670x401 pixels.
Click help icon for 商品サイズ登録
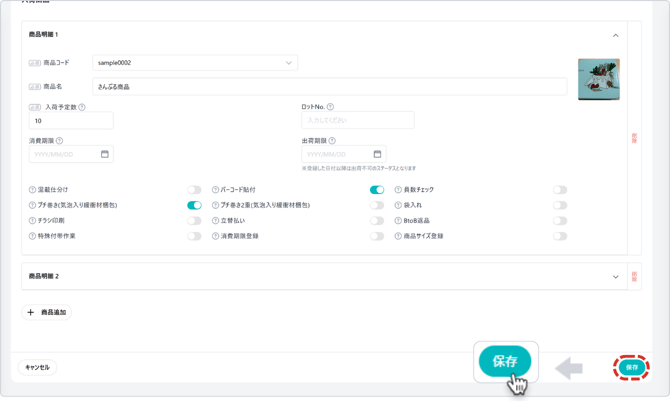(398, 236)
